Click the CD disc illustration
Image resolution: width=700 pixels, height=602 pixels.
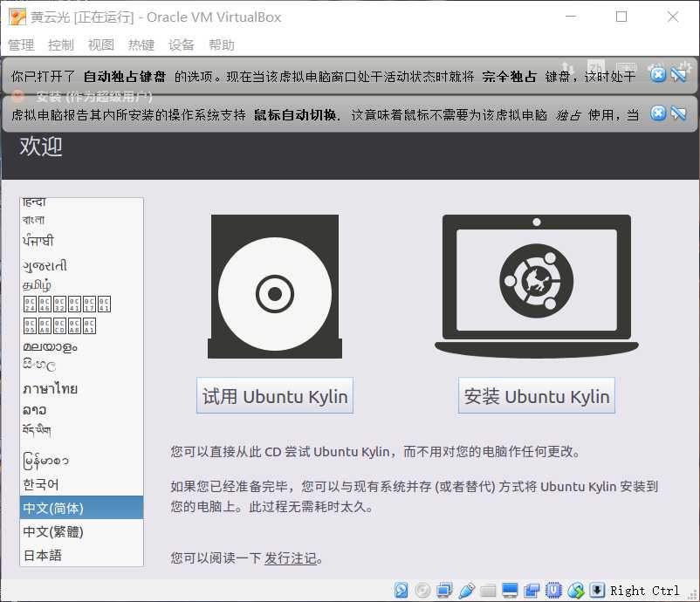point(275,286)
